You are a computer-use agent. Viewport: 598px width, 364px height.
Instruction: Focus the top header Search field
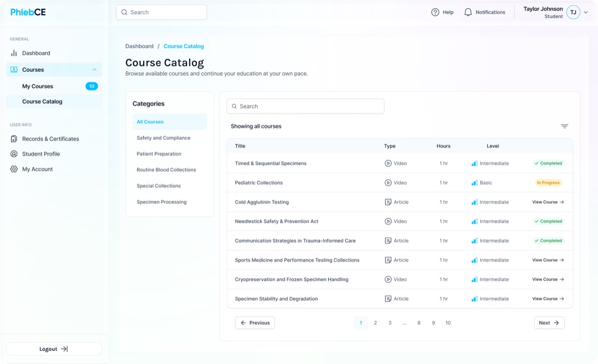tap(161, 12)
